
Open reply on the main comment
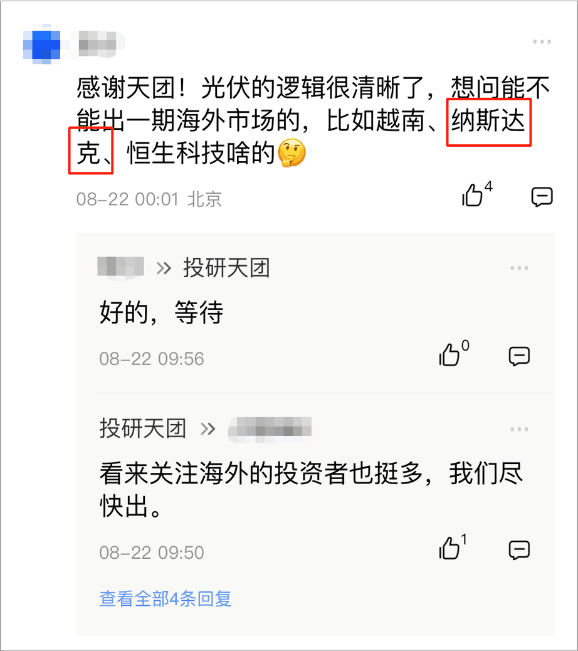542,196
